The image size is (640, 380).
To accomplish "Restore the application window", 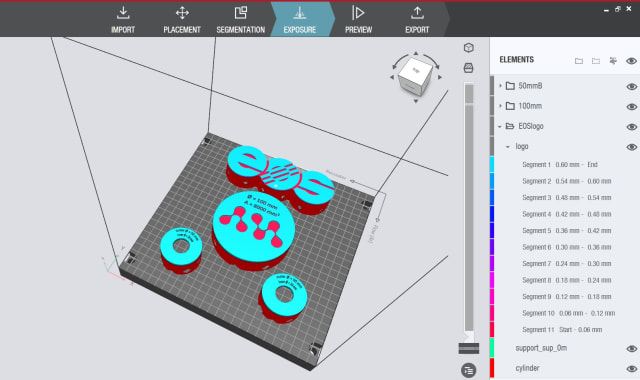I will coord(618,9).
